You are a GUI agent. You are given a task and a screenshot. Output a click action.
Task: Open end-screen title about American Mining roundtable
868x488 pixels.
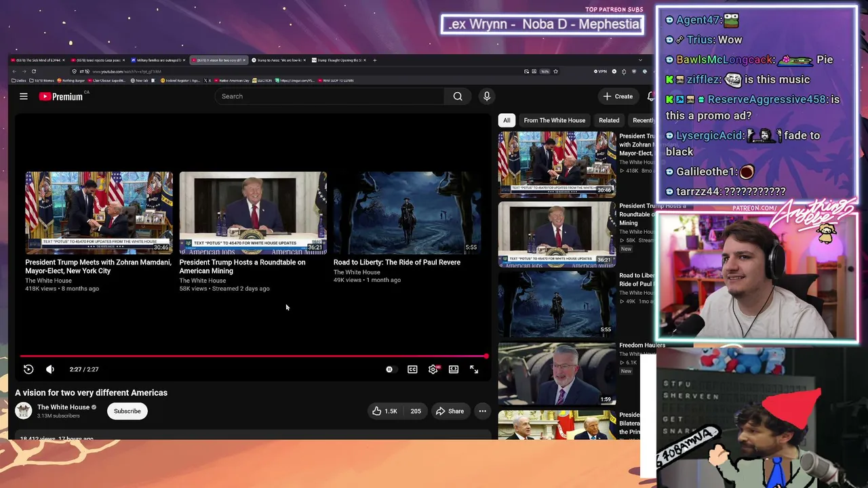click(x=242, y=266)
